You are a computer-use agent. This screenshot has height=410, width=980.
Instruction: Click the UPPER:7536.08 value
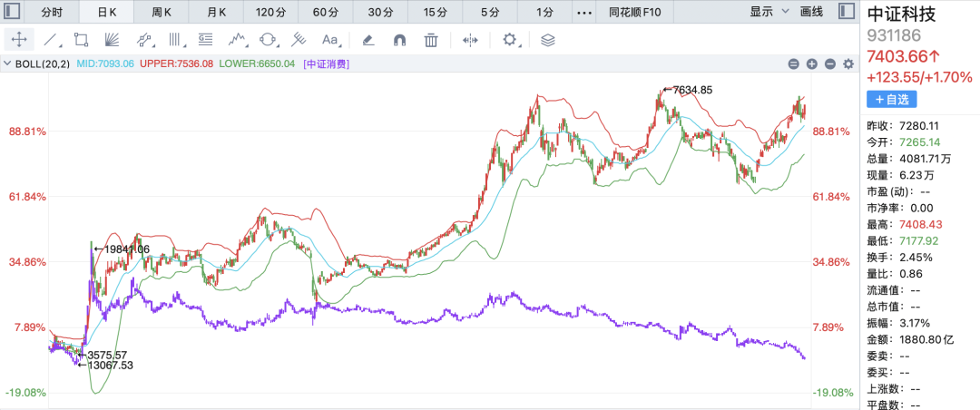[x=176, y=63]
